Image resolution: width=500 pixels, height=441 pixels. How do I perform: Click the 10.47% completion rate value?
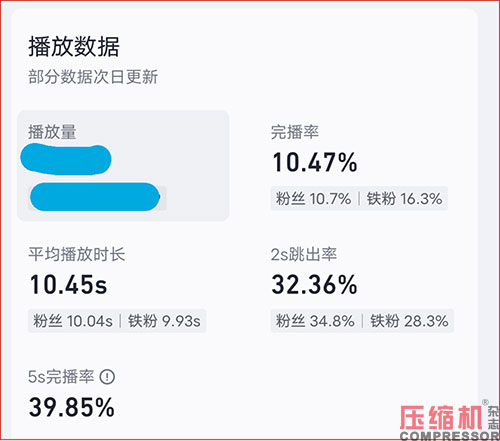315,163
